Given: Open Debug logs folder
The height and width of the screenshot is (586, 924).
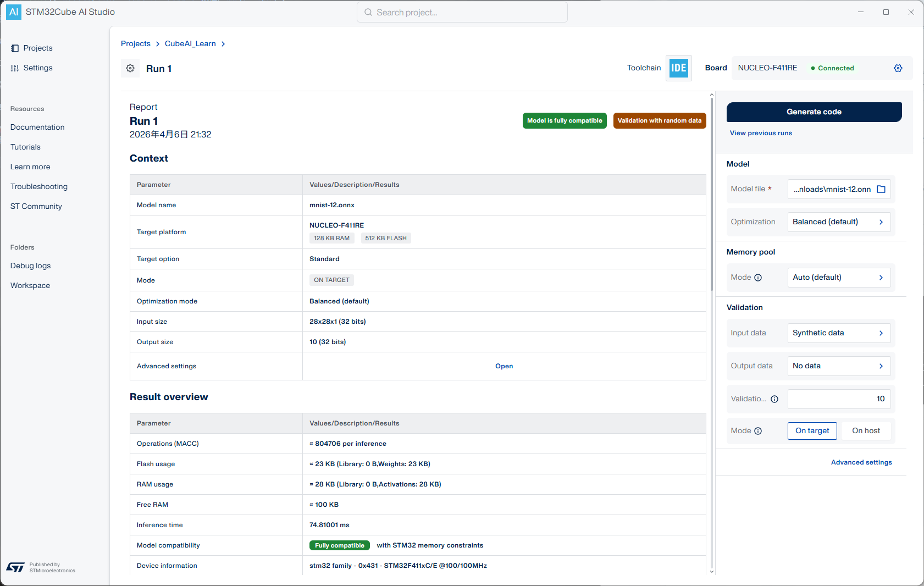Looking at the screenshot, I should pos(30,266).
